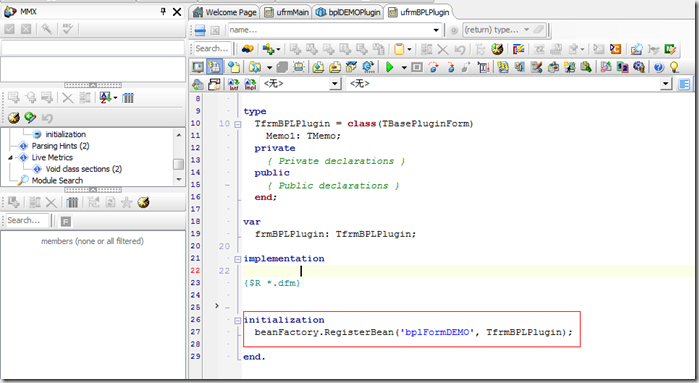Click the star favorites icon in members toolbar
The width and height of the screenshot is (699, 383).
pos(127,202)
